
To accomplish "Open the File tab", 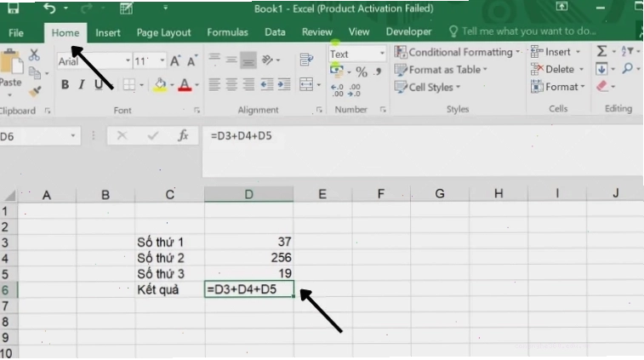I will coord(16,33).
